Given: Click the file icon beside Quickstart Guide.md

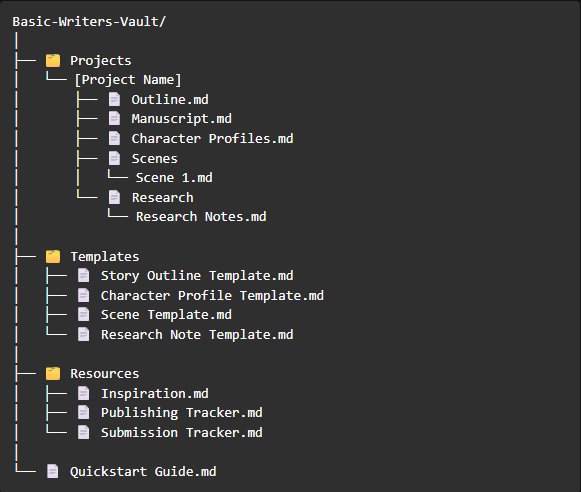Looking at the screenshot, I should click(53, 471).
